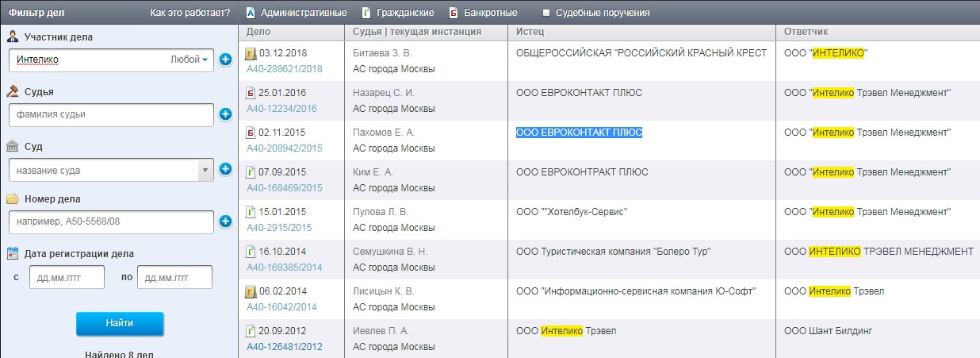Open case А40-168469/2015
Screen dimensions: 980x358
pos(285,188)
